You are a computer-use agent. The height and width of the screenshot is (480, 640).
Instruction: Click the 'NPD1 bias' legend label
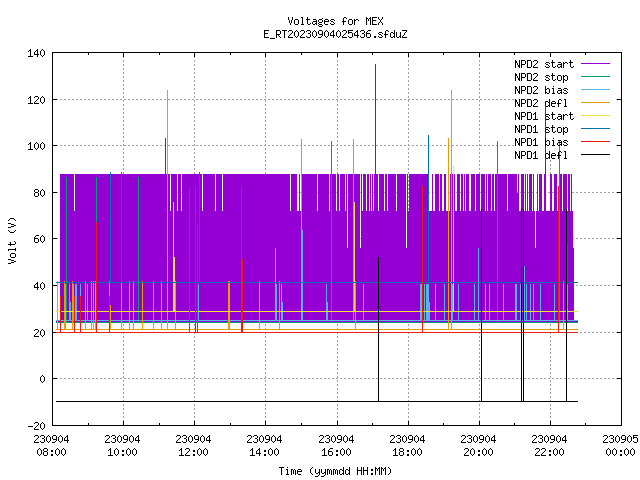pos(541,142)
